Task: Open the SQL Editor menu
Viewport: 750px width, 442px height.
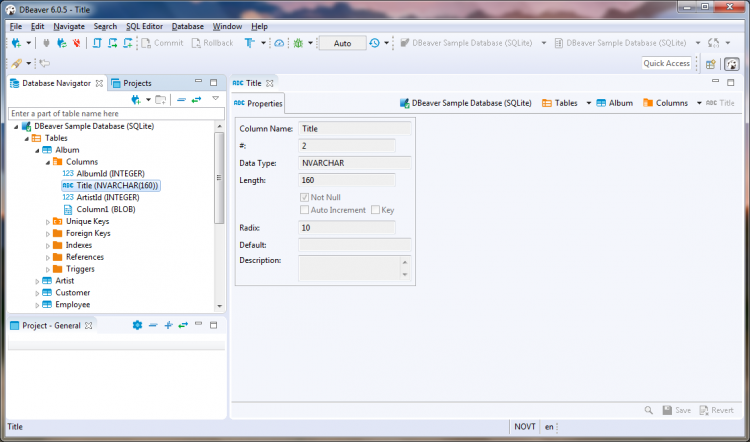Action: (x=144, y=26)
